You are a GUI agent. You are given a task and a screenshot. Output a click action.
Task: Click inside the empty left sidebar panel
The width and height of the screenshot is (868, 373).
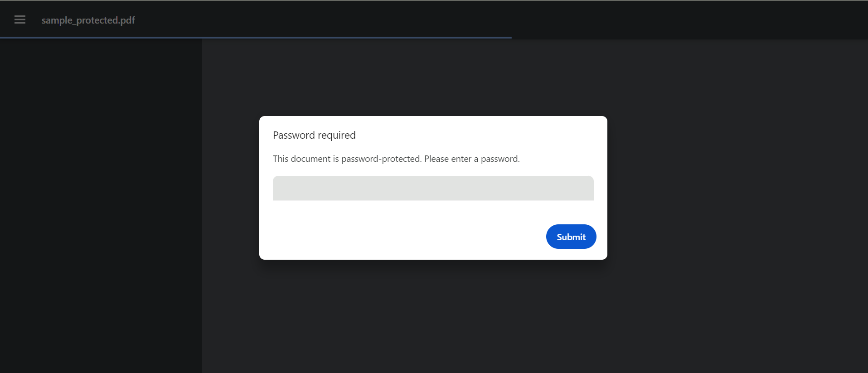click(x=101, y=204)
